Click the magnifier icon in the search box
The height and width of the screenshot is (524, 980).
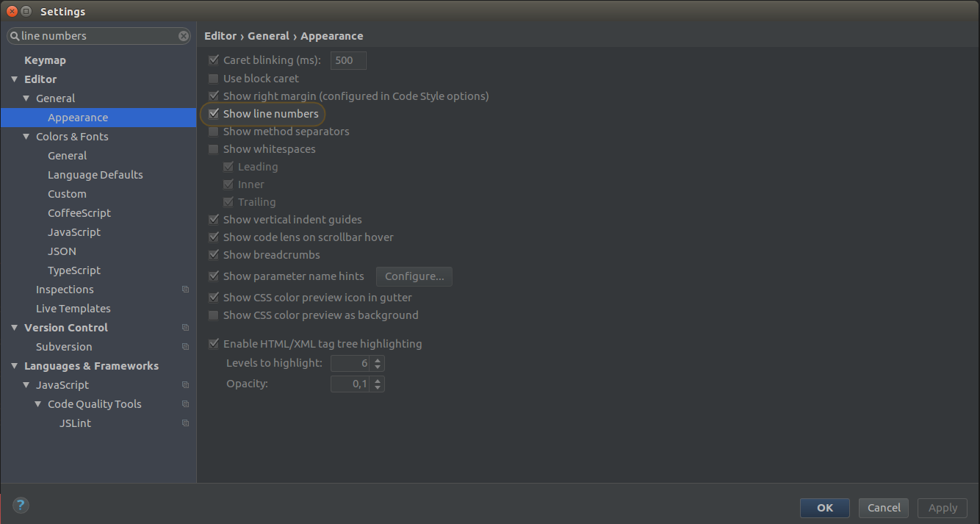pyautogui.click(x=15, y=36)
